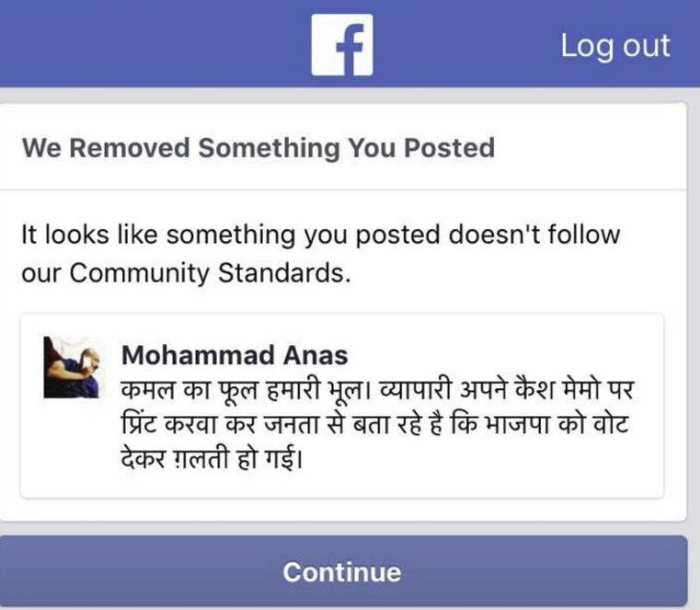Open Mohammad Anas profile picture thumbnail

[72, 367]
